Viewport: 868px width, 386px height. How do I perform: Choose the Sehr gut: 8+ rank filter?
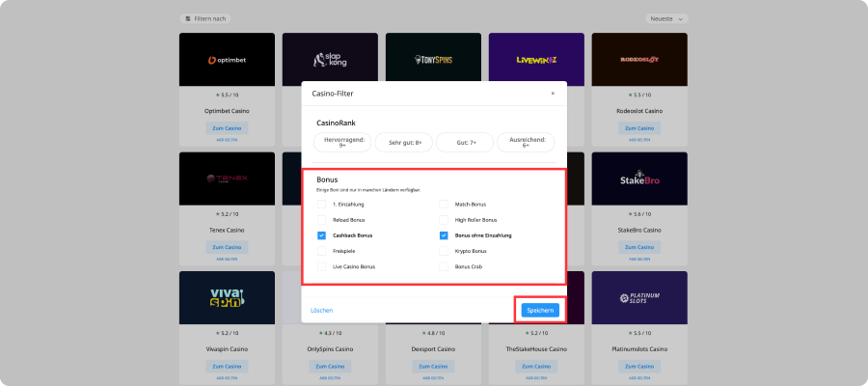pos(402,143)
